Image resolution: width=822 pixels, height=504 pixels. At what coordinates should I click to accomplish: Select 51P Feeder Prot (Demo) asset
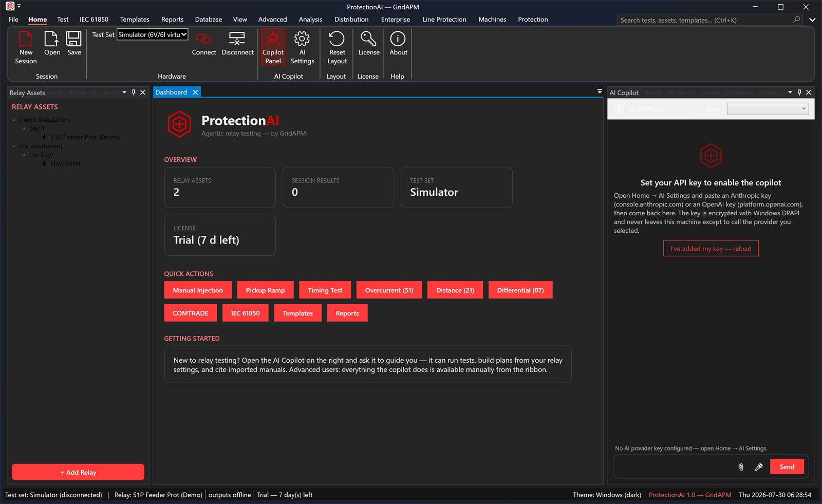click(x=85, y=137)
